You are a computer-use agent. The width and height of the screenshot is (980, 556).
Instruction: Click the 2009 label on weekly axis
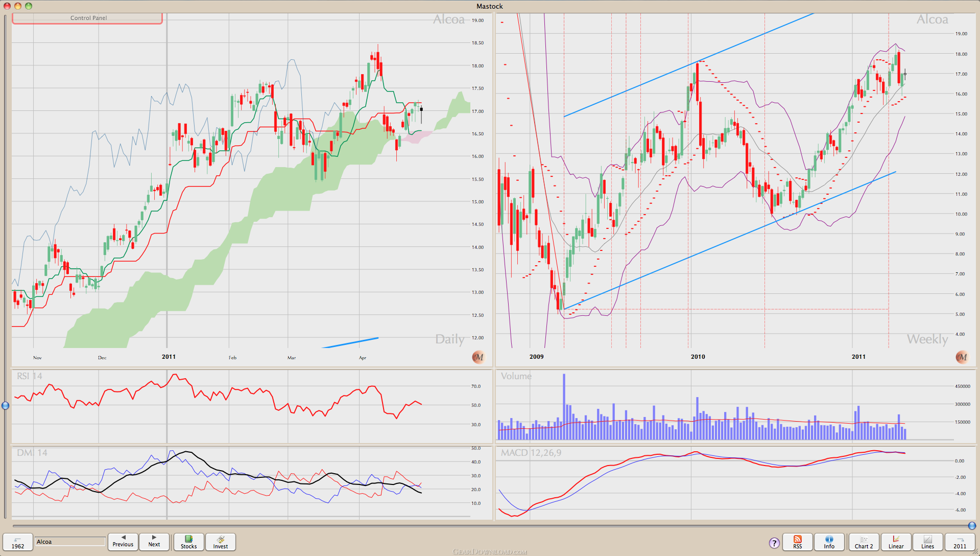coord(536,357)
